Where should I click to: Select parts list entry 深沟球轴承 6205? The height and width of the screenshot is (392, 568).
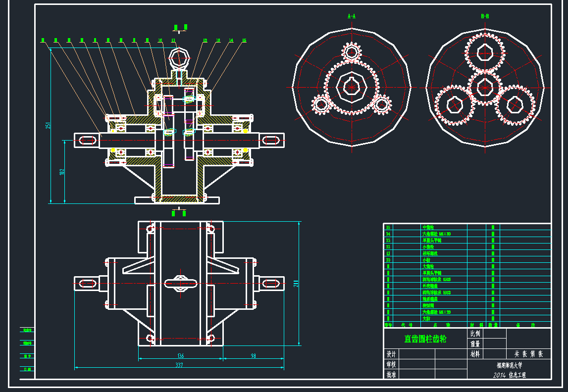pos(436,280)
